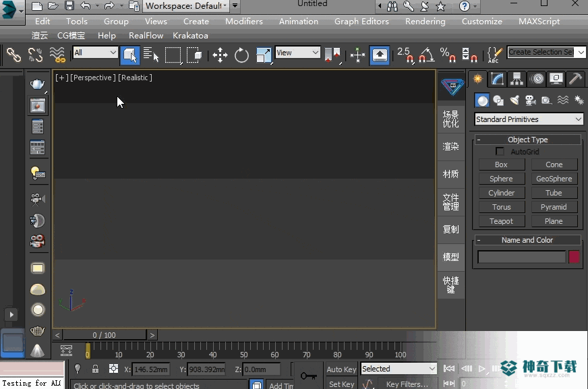Screen dimensions: 588x389
Task: Toggle 2.5D Snaps
Action: tap(405, 55)
